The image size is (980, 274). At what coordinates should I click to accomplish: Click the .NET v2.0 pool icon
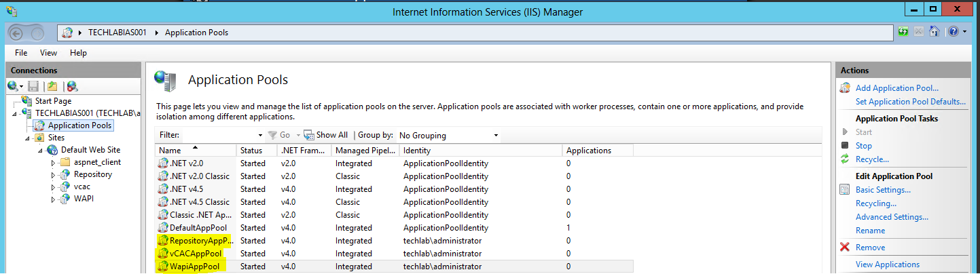pyautogui.click(x=163, y=163)
